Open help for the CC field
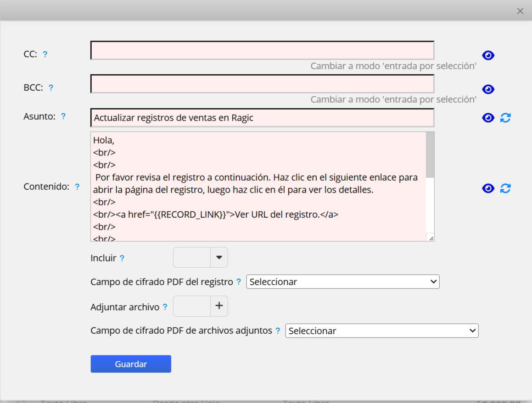 coord(45,54)
